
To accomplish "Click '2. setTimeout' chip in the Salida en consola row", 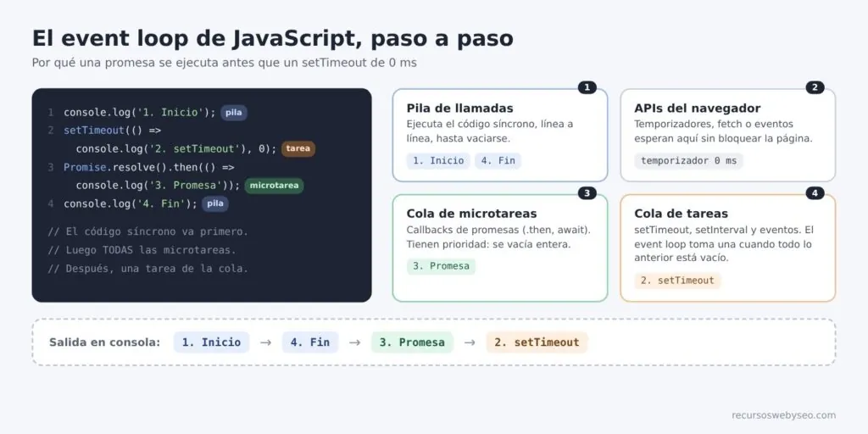I will click(x=537, y=342).
